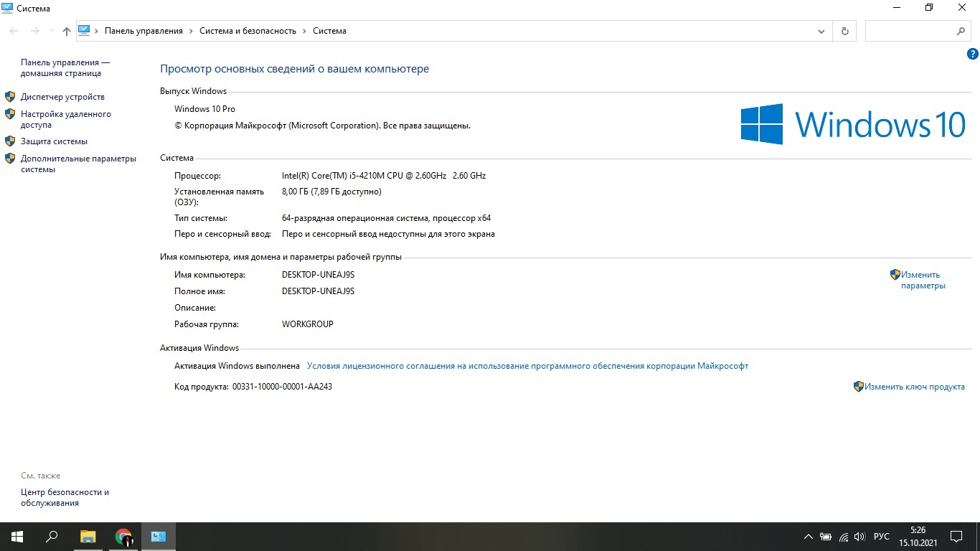Screen dimensions: 980x551
Task: Open "Настройка удаленного доступа"
Action: coord(66,119)
